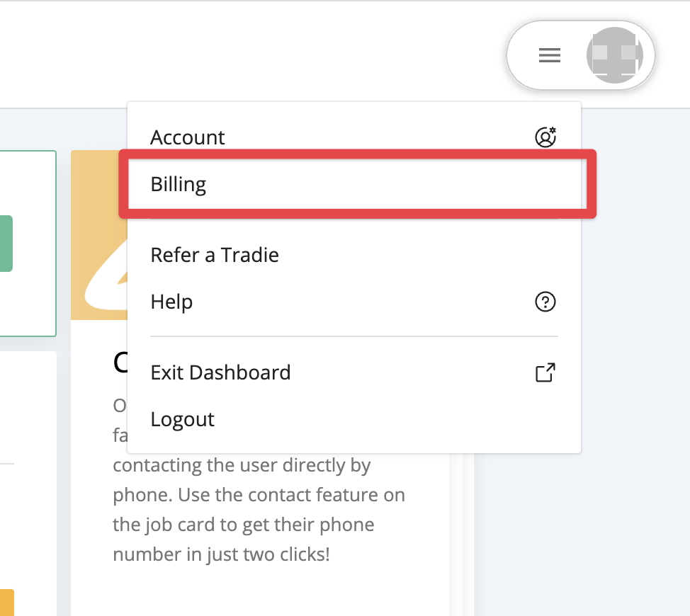This screenshot has height=616, width=690.
Task: Open Billing from the dropdown menu
Action: 179,184
